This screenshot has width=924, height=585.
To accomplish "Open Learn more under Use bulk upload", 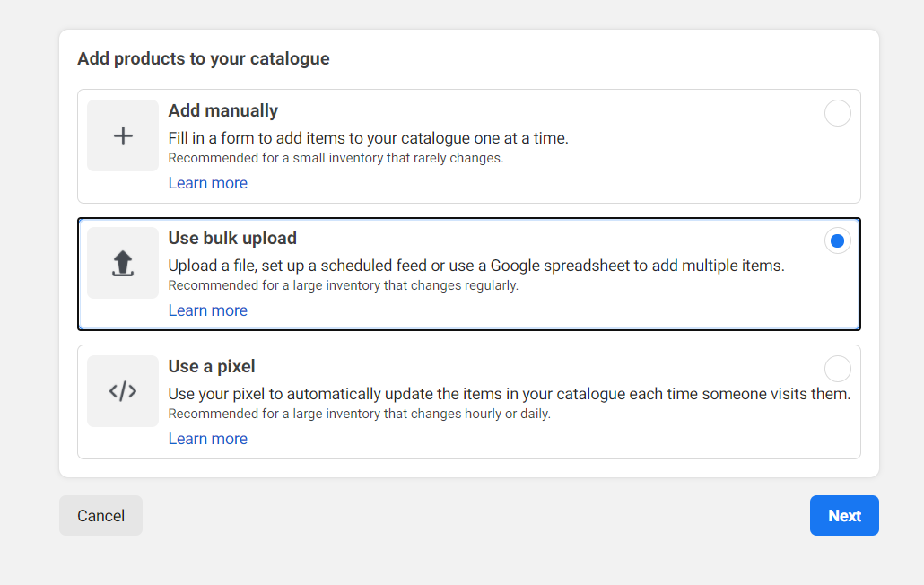I will coord(208,310).
